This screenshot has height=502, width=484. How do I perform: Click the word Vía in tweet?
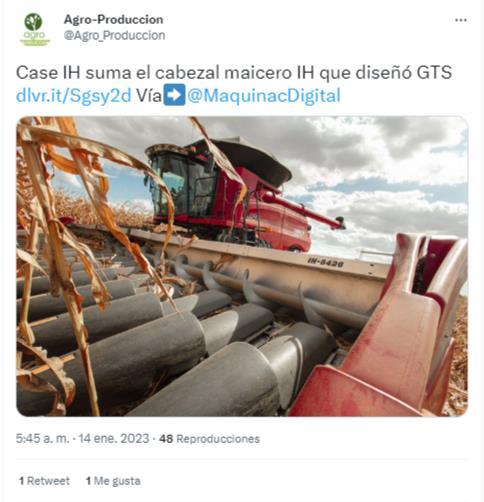point(149,96)
